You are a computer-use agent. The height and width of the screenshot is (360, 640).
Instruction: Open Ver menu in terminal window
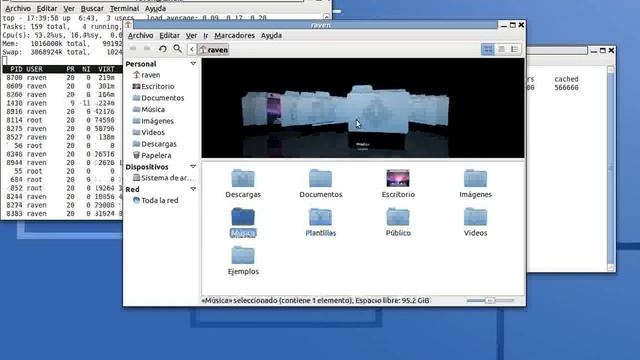pos(69,8)
